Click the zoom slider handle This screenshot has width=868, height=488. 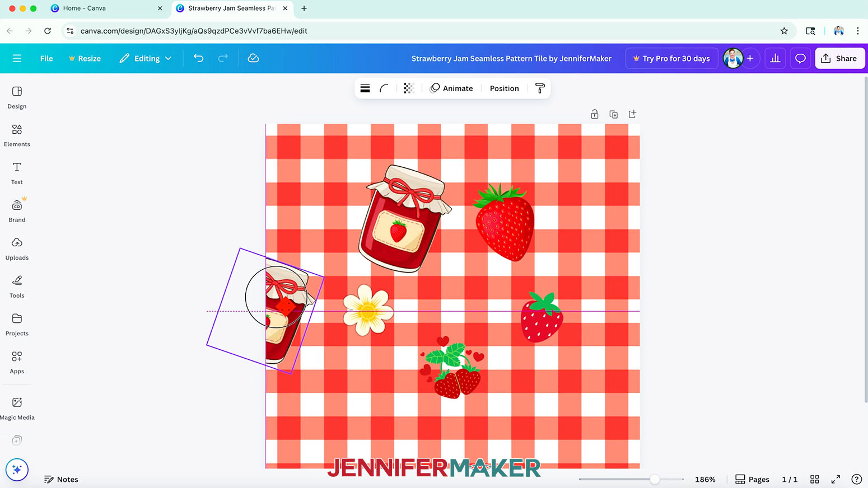click(x=654, y=479)
